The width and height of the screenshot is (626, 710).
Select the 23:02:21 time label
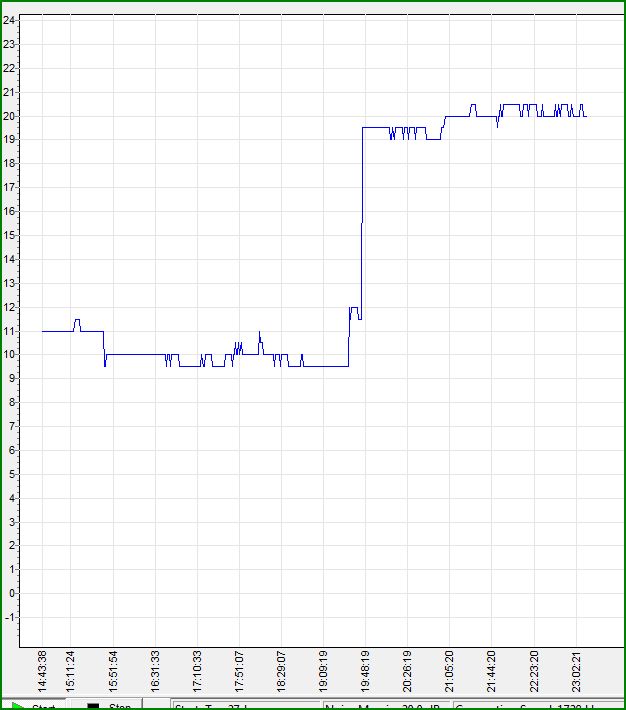[x=576, y=671]
